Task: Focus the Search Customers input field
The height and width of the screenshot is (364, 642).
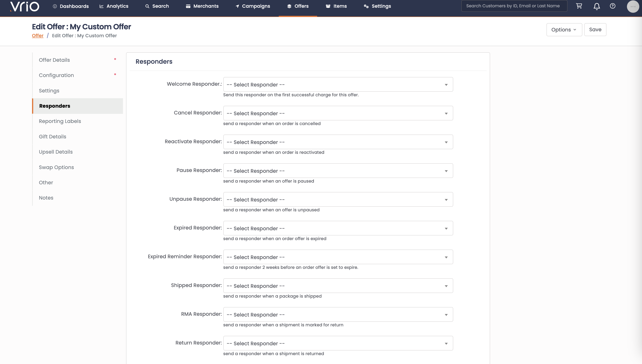Action: click(514, 6)
